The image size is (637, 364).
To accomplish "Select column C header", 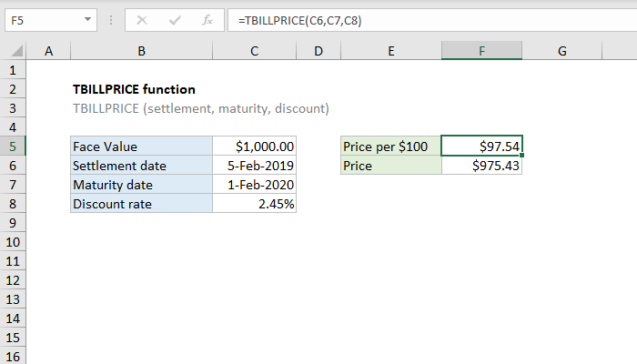I will pyautogui.click(x=254, y=51).
